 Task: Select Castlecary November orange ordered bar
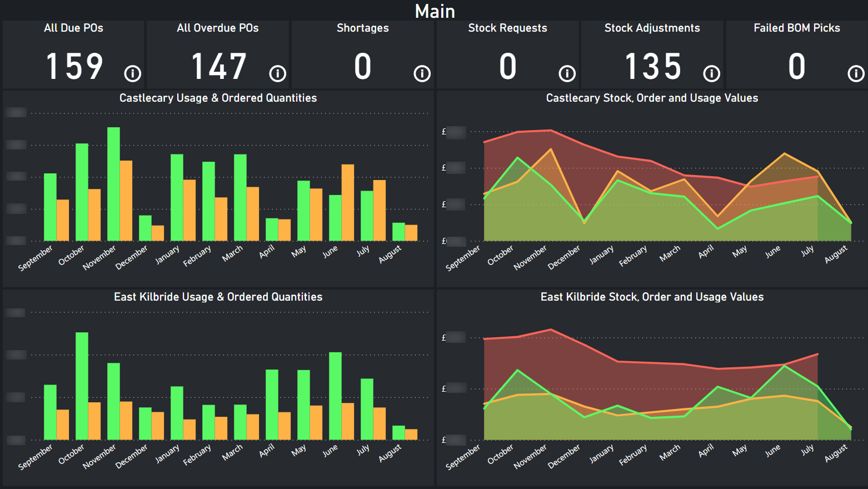click(x=126, y=201)
